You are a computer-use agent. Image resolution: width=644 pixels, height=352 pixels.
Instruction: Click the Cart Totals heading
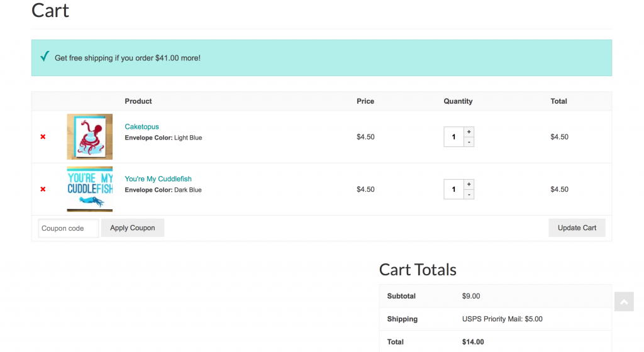pos(418,270)
